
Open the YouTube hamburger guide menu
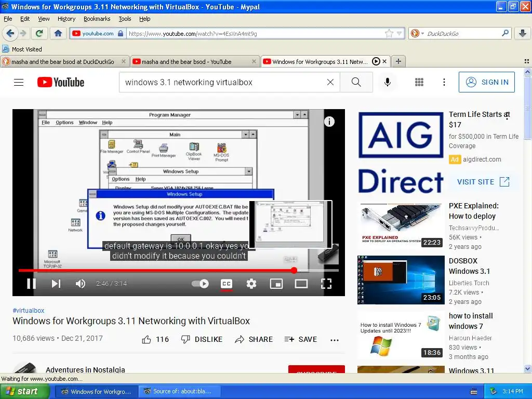click(x=19, y=82)
